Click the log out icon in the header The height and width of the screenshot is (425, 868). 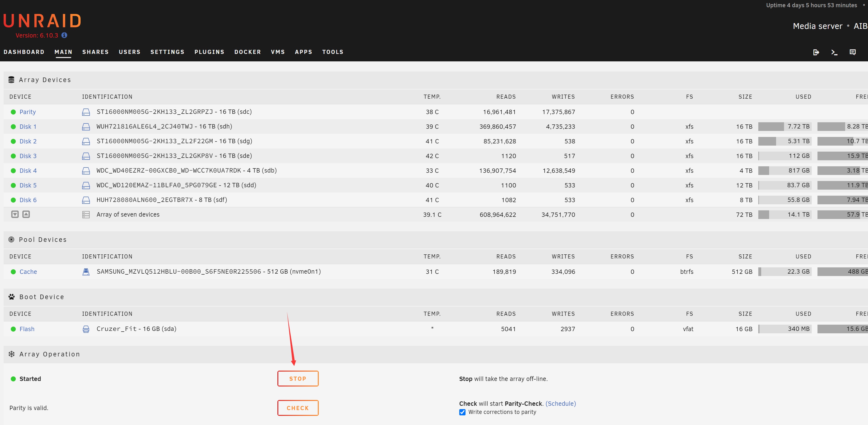(816, 52)
